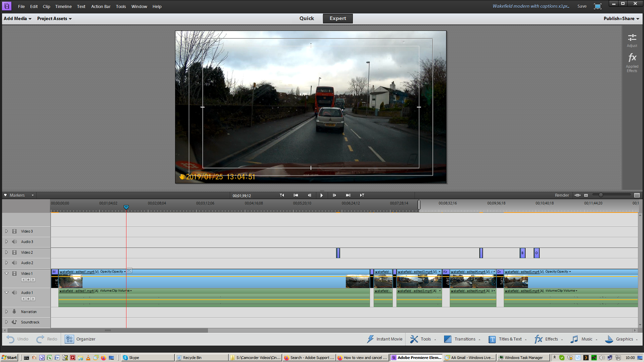Viewport: 644px width, 362px height.
Task: Toggle Video 1 track film icon
Action: [15, 274]
